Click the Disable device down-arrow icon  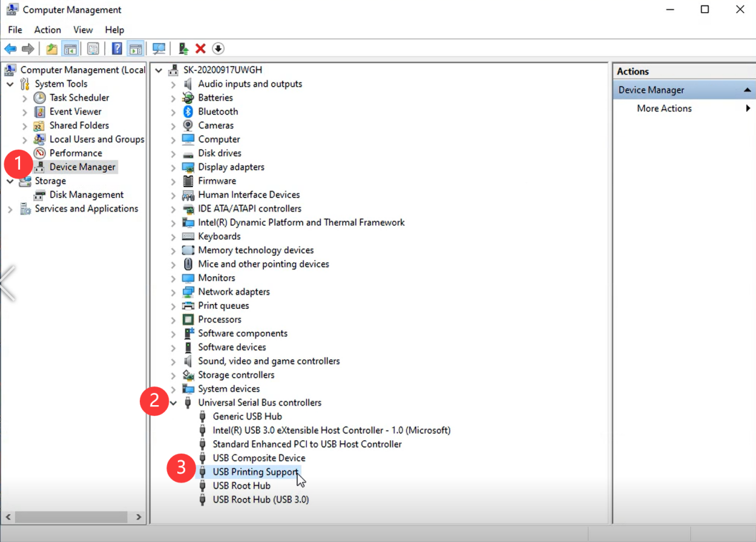[x=219, y=48]
